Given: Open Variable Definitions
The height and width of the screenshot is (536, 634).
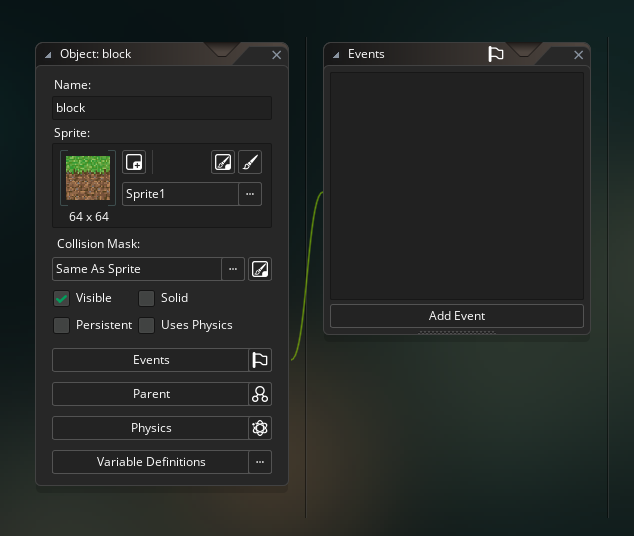Looking at the screenshot, I should pyautogui.click(x=150, y=462).
